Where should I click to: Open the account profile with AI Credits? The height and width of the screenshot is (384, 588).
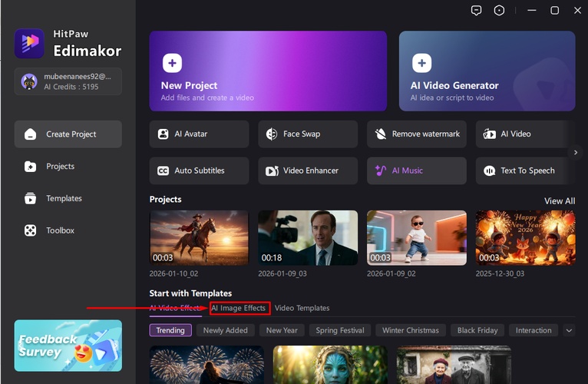click(x=68, y=82)
